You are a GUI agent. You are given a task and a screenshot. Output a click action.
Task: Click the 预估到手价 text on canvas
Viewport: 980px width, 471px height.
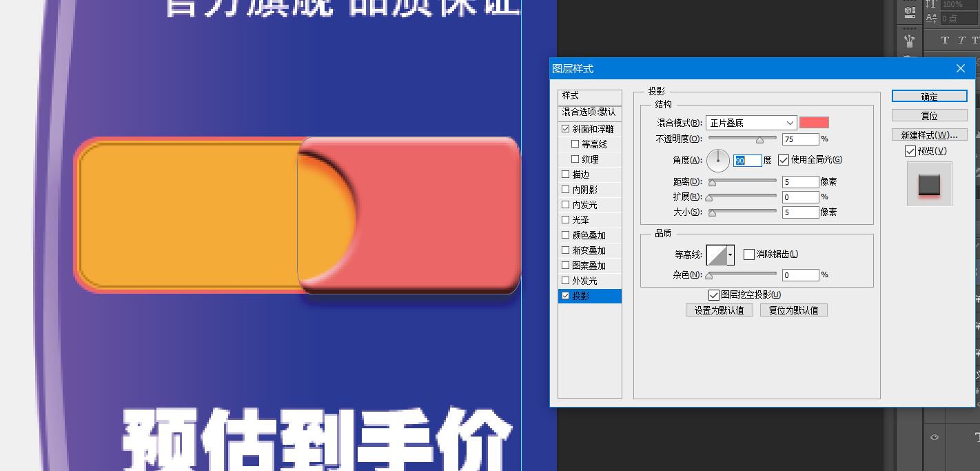[318, 439]
